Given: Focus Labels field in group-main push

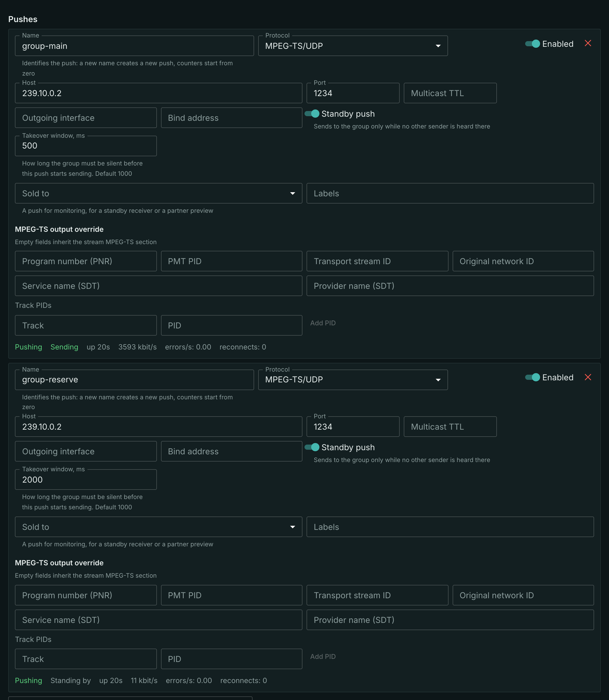Looking at the screenshot, I should pos(450,193).
